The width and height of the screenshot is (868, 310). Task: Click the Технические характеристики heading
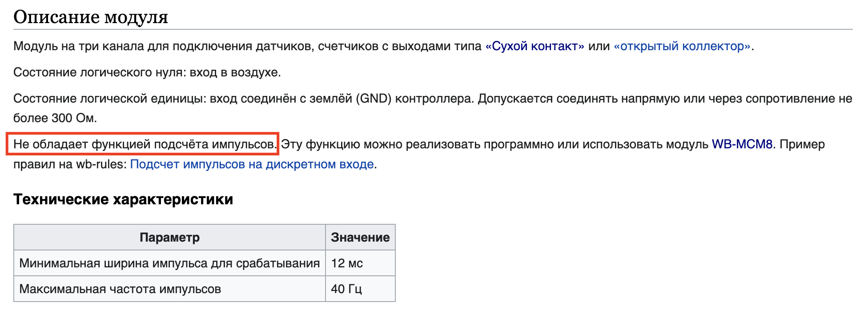(x=123, y=199)
